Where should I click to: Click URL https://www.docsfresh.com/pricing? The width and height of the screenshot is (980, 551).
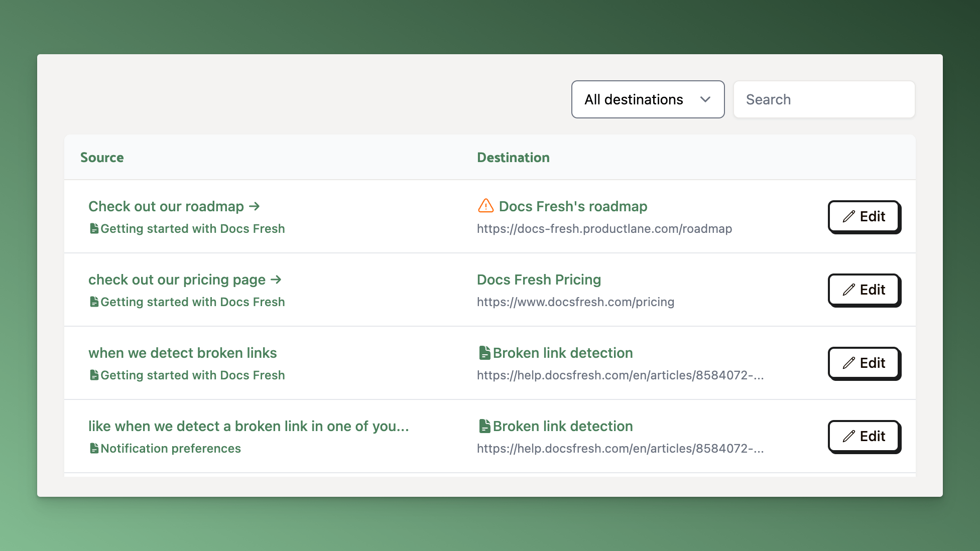pos(575,302)
